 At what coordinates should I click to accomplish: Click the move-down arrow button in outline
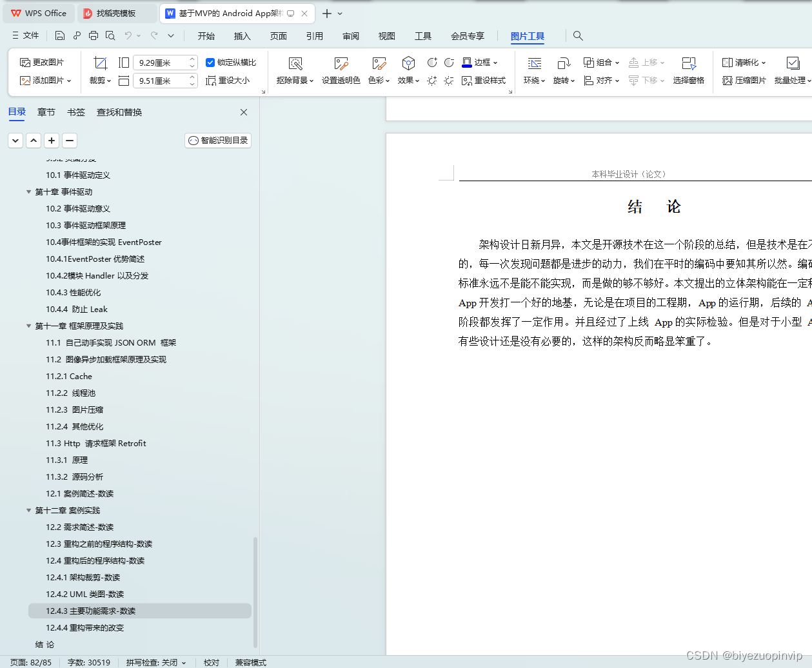[15, 141]
